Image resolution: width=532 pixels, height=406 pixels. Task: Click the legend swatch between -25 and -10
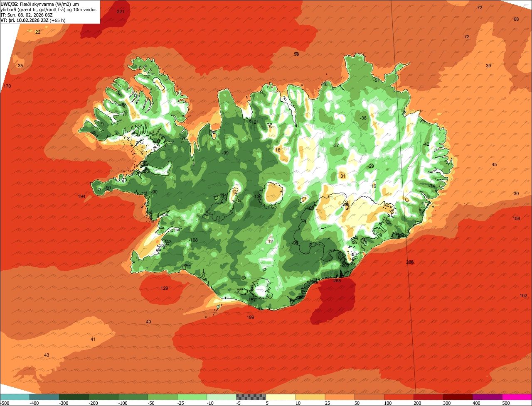[x=192, y=397]
